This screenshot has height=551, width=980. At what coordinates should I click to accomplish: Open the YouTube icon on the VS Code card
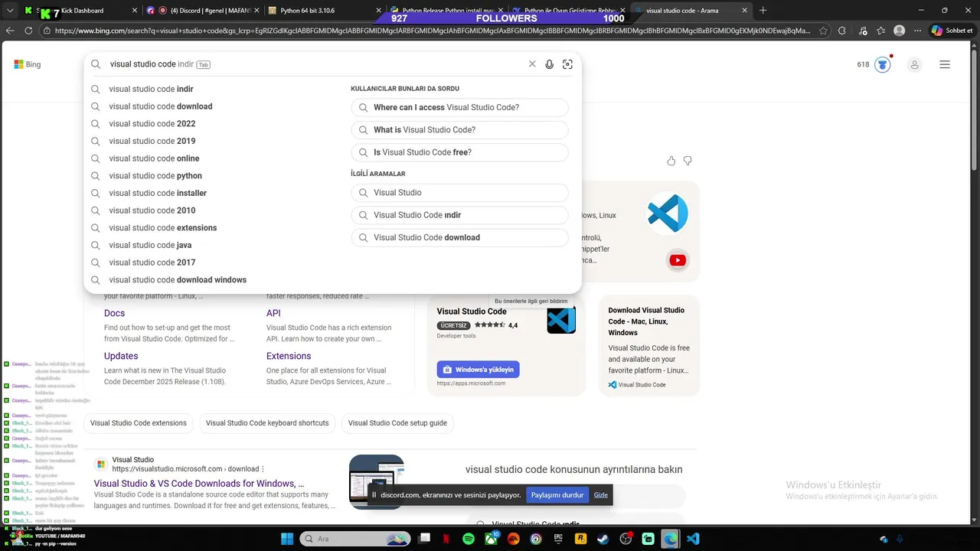pyautogui.click(x=678, y=260)
